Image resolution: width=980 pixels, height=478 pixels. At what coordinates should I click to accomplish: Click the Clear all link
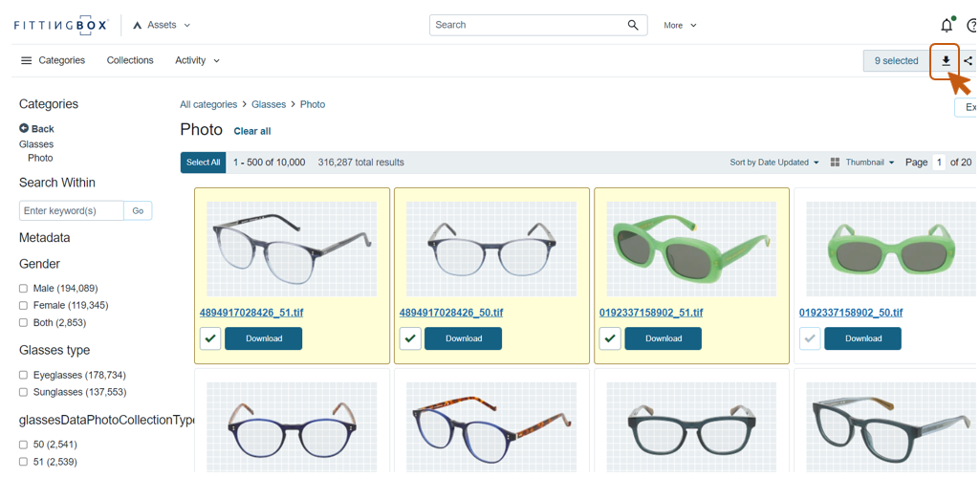click(252, 131)
